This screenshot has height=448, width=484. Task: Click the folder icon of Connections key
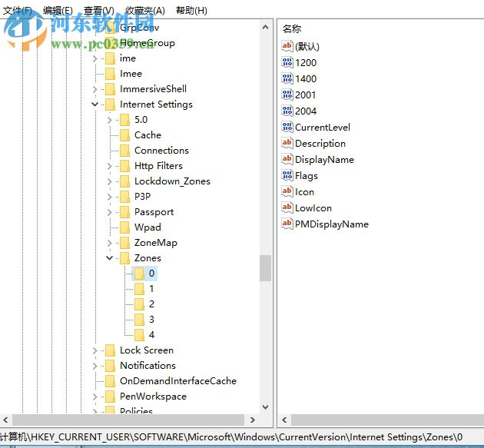coord(124,151)
